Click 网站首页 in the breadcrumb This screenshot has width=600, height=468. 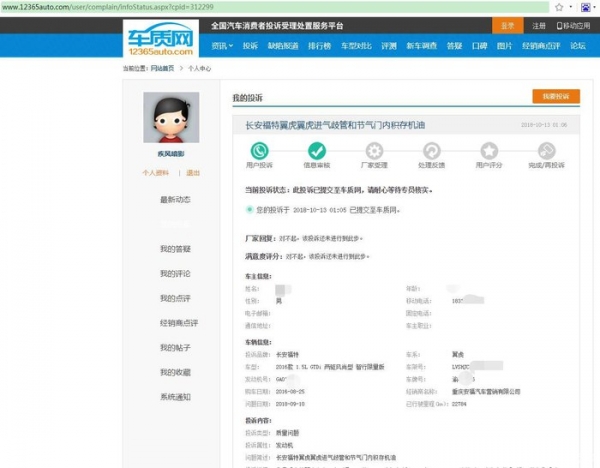[x=162, y=68]
